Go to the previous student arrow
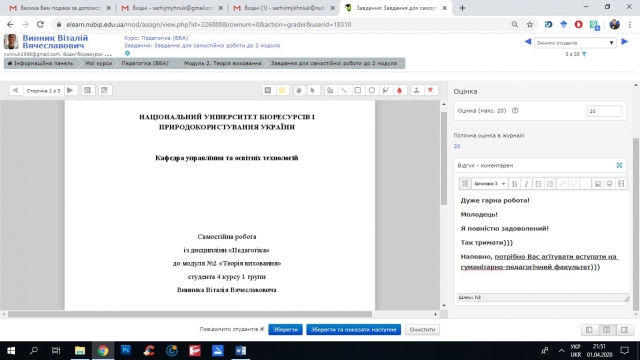 click(x=528, y=42)
